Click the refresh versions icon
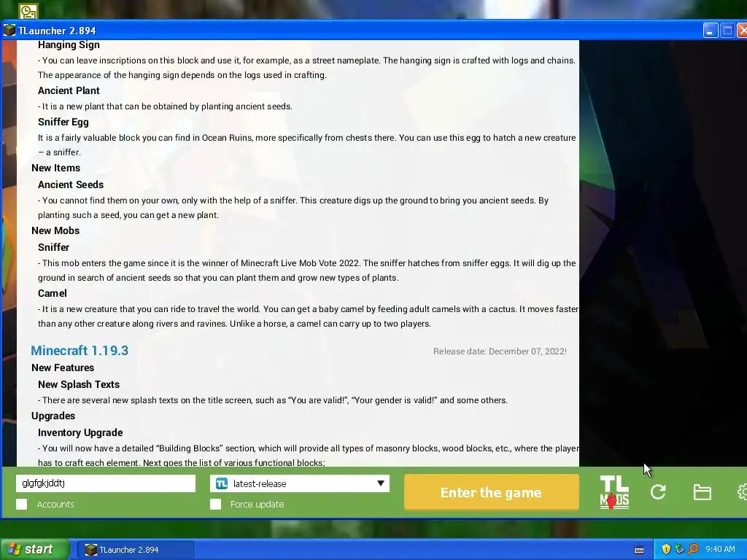 coord(658,492)
